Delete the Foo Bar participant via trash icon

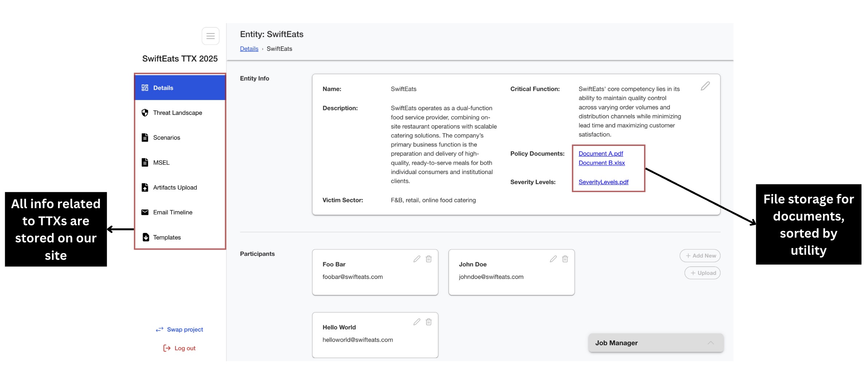point(429,259)
